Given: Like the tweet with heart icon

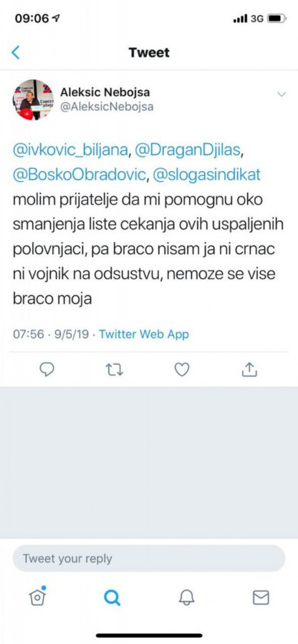Looking at the screenshot, I should (x=182, y=370).
